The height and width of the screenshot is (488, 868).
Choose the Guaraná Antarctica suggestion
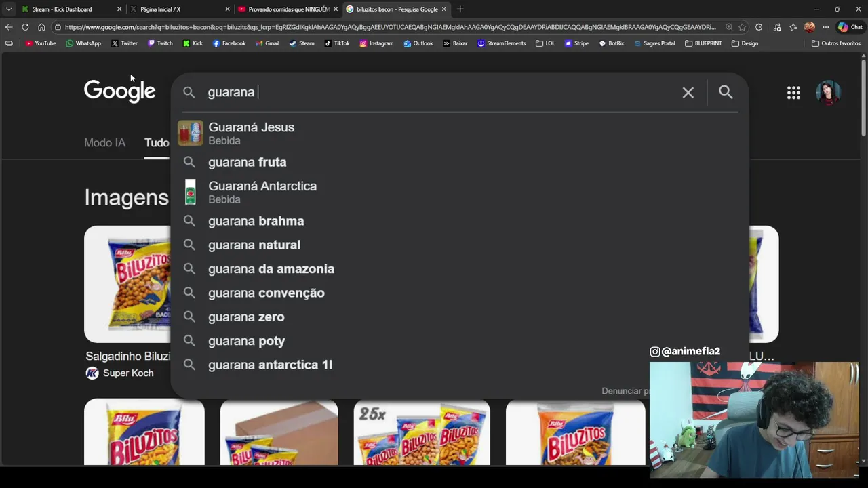coord(458,192)
